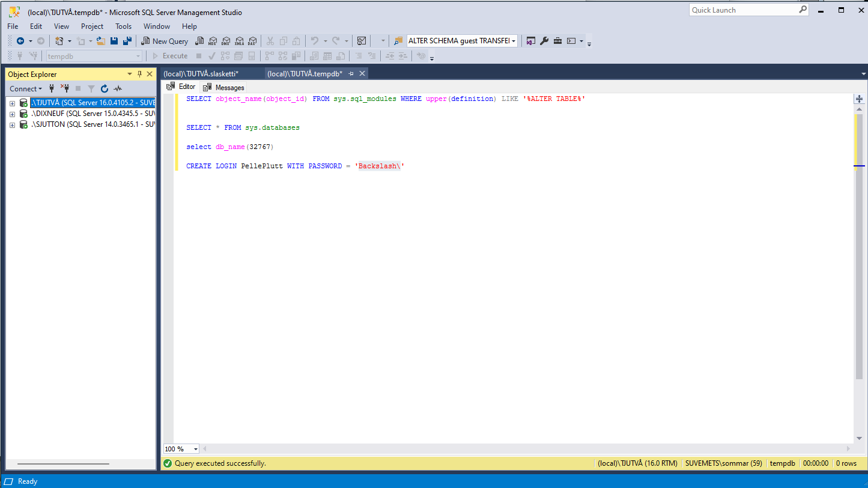Click the New Query button

(165, 41)
